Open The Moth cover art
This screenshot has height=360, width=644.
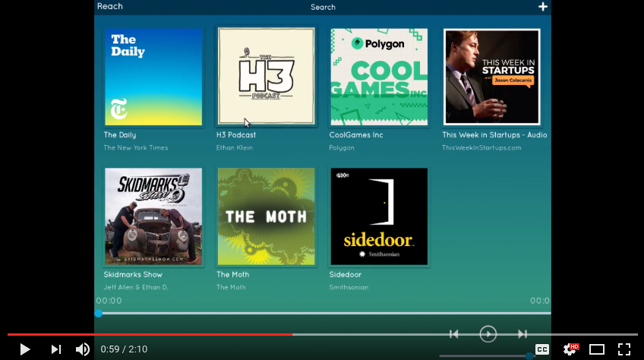[266, 216]
